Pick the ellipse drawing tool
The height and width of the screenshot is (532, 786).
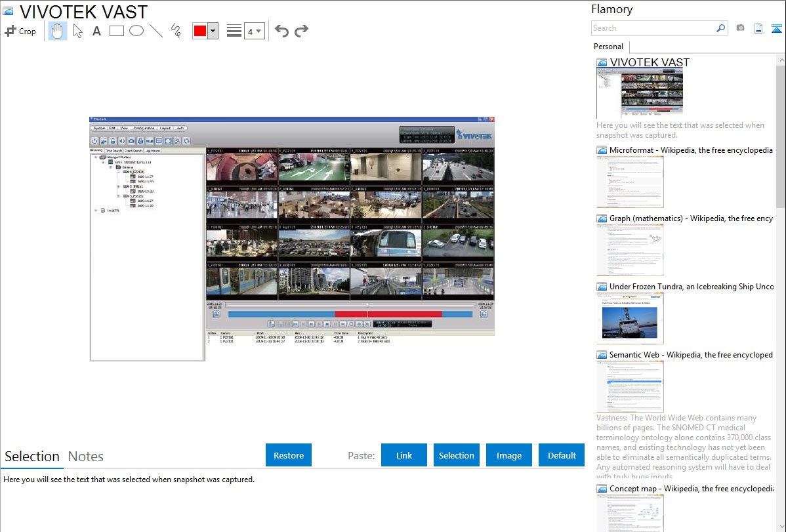[136, 31]
